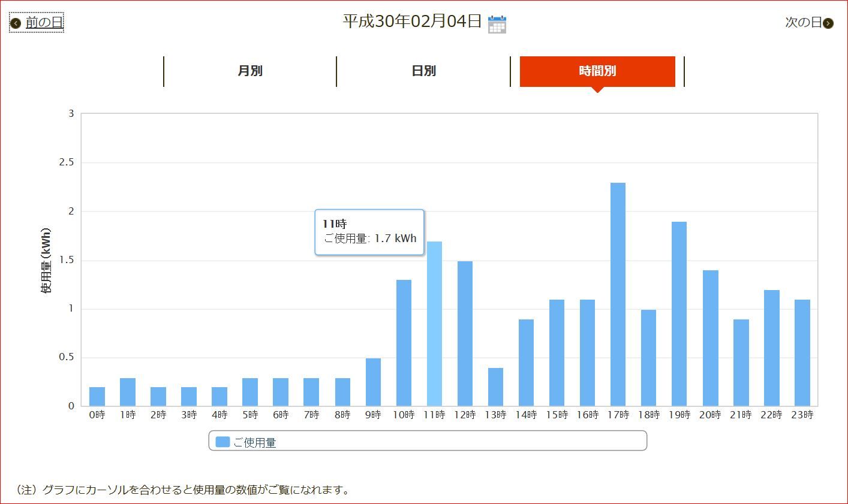Viewport: 848px width, 504px height.
Task: Open the calendar date picker icon
Action: click(497, 24)
